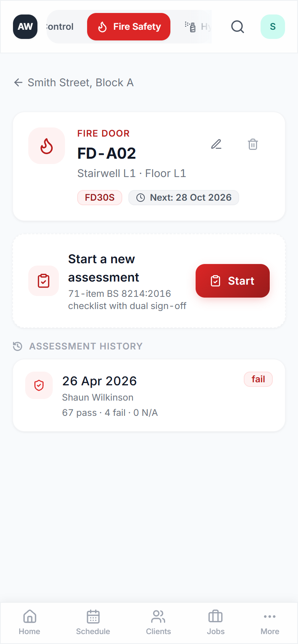Click the pencil edit icon for FD-A02
Viewport: 298px width, 644px height.
[x=216, y=144]
